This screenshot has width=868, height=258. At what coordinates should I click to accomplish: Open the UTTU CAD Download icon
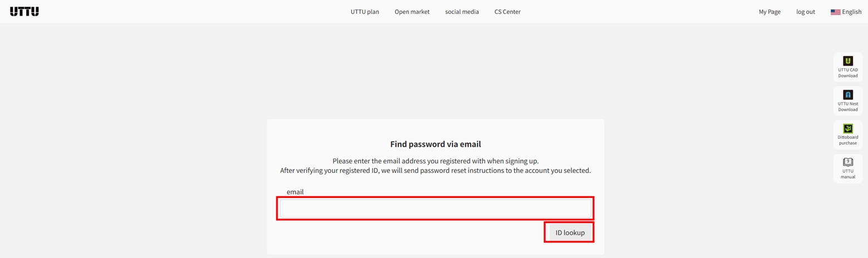(x=848, y=61)
